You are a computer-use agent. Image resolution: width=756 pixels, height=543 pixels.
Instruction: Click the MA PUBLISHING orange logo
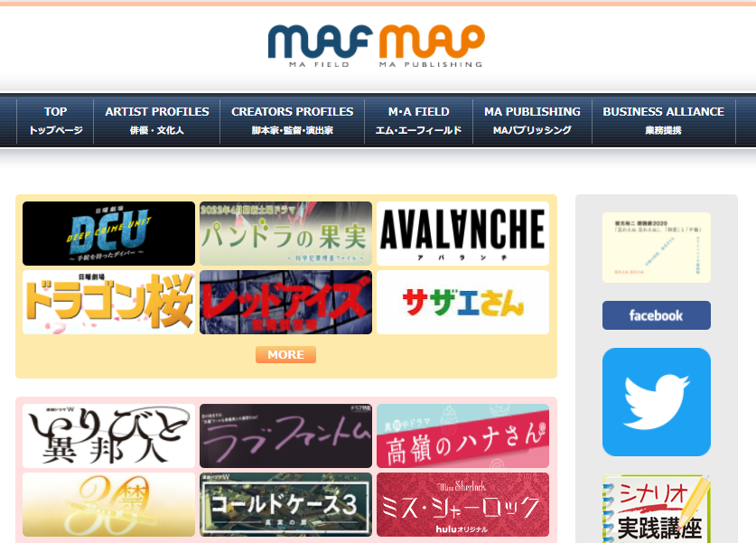pyautogui.click(x=432, y=46)
